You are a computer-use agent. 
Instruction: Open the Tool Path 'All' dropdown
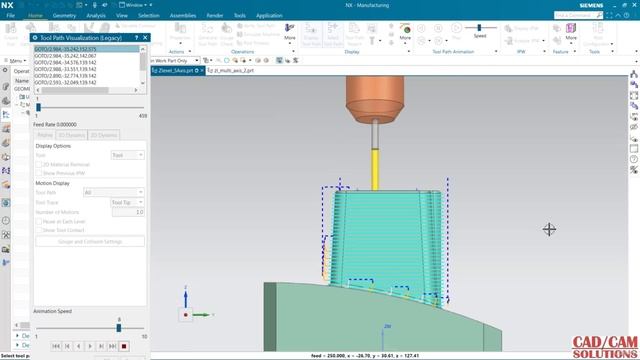[x=113, y=192]
